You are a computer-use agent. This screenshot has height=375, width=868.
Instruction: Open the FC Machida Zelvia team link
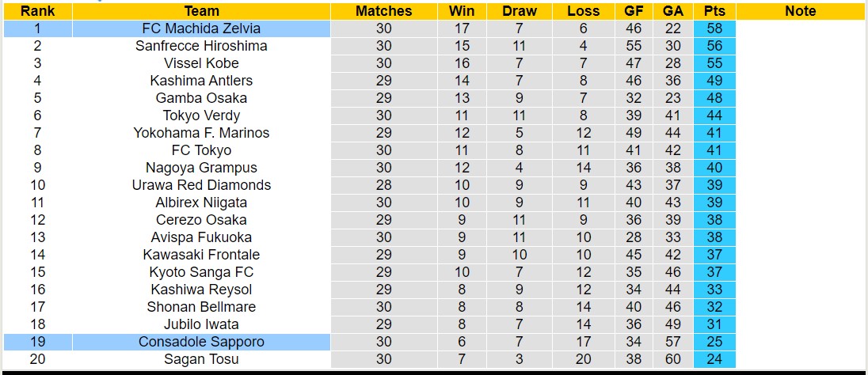coord(201,28)
